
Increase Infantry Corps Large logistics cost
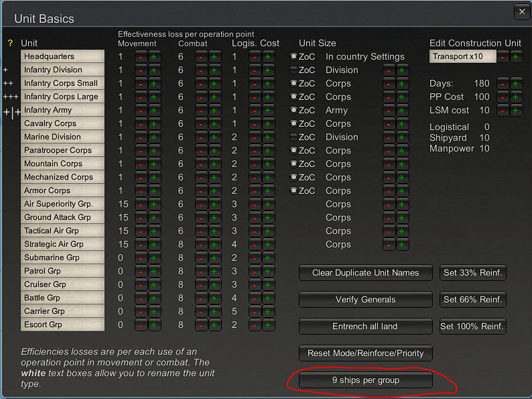[268, 97]
